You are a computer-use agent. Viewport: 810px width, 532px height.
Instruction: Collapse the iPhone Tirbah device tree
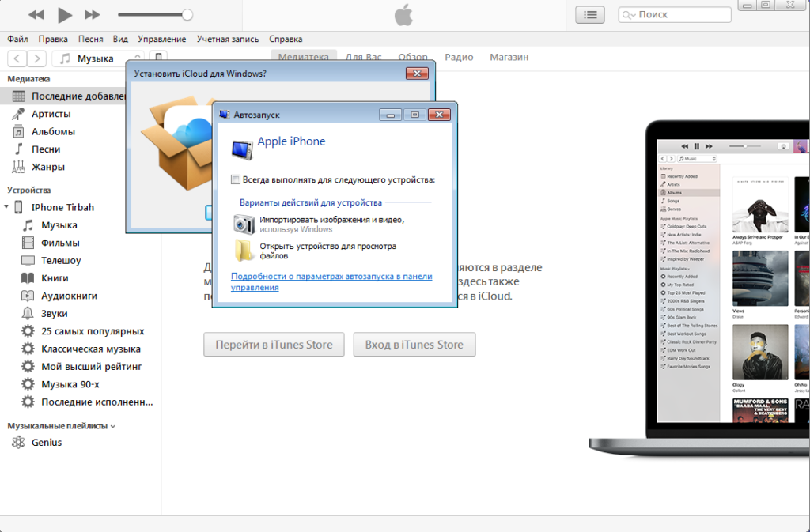pyautogui.click(x=7, y=207)
